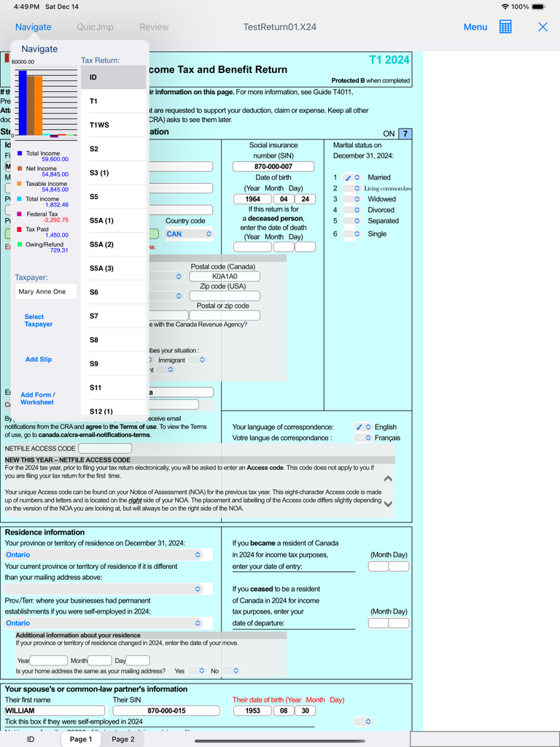Open home address same No dropdown
Viewport: 560px width, 747px height.
[231, 671]
